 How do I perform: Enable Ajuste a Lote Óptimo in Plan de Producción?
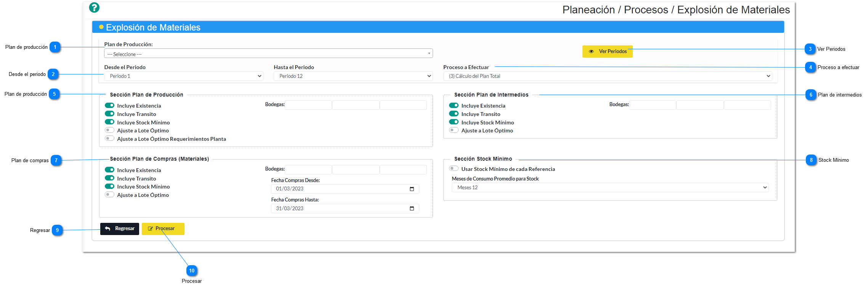tap(110, 130)
